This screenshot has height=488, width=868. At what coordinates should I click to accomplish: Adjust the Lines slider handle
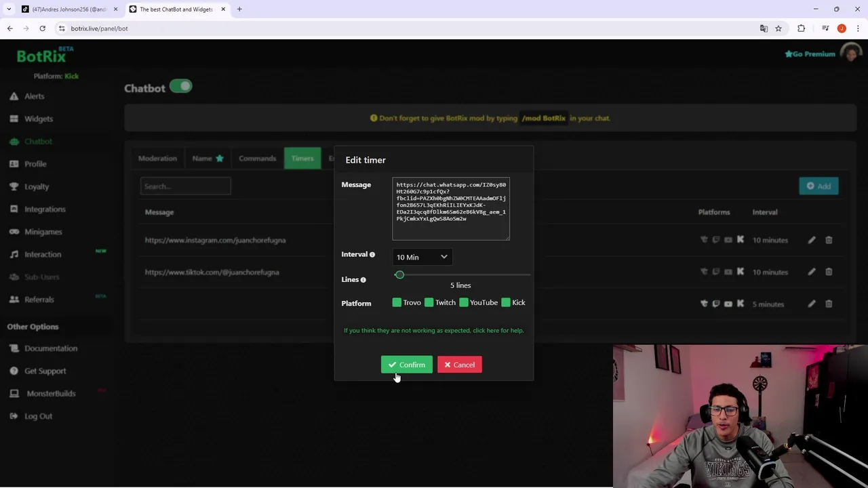[399, 274]
